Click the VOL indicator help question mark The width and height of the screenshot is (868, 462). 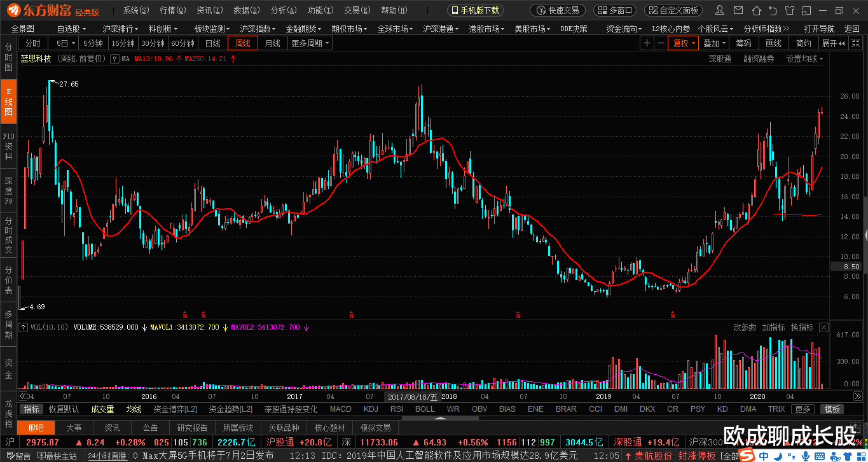[24, 327]
